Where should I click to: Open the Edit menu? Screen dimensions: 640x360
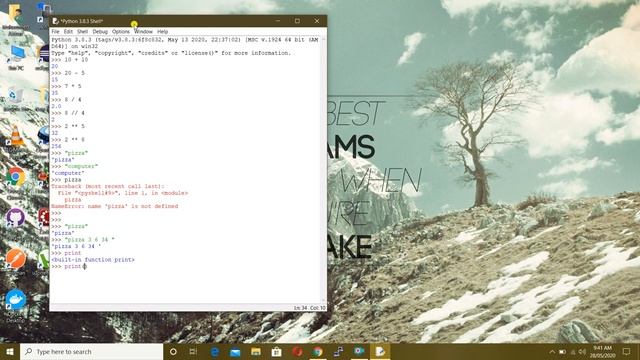click(x=68, y=31)
